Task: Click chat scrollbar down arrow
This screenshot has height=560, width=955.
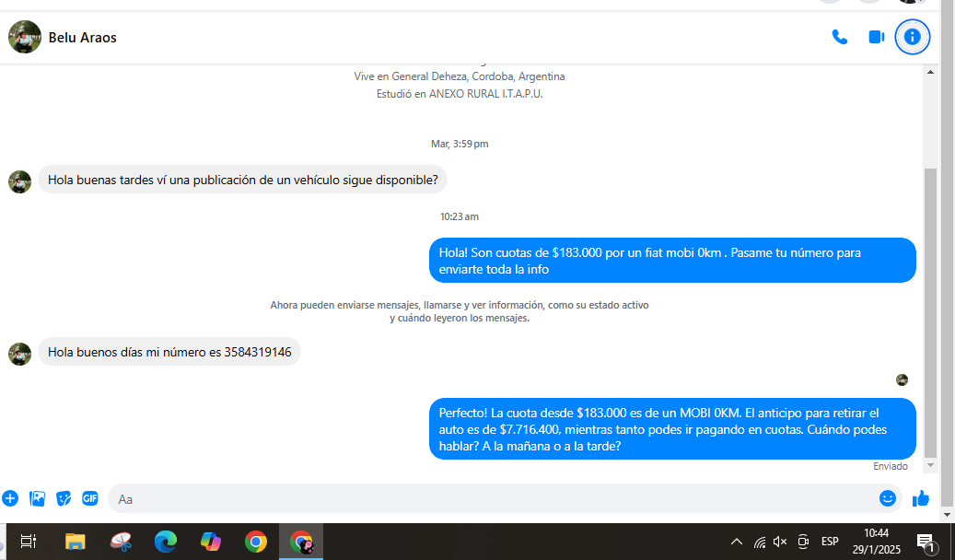Action: click(931, 465)
